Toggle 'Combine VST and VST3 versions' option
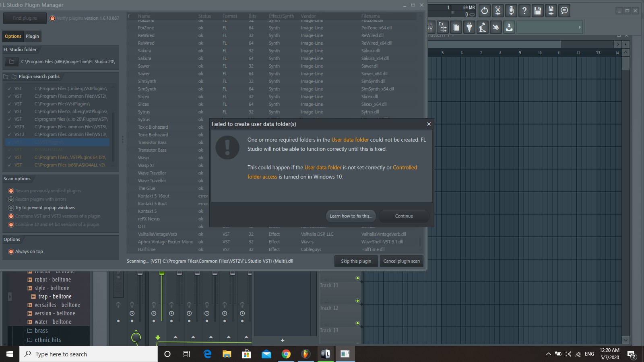The height and width of the screenshot is (362, 644). click(11, 216)
